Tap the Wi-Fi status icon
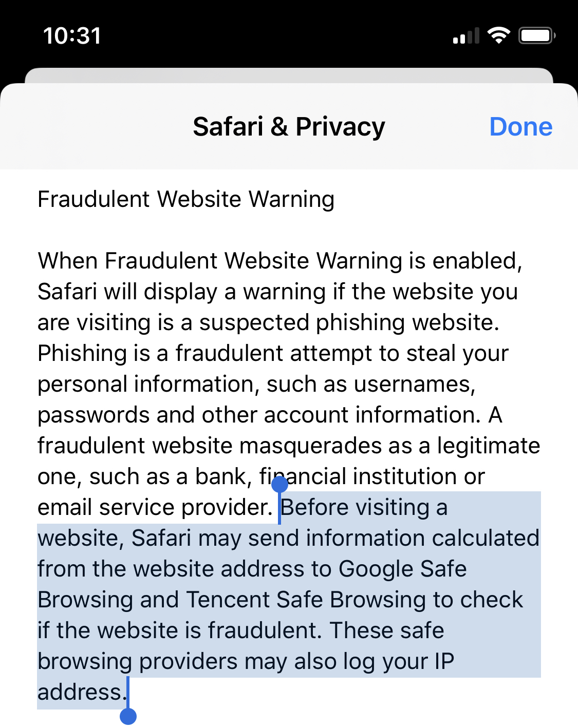578x728 pixels. click(x=498, y=35)
